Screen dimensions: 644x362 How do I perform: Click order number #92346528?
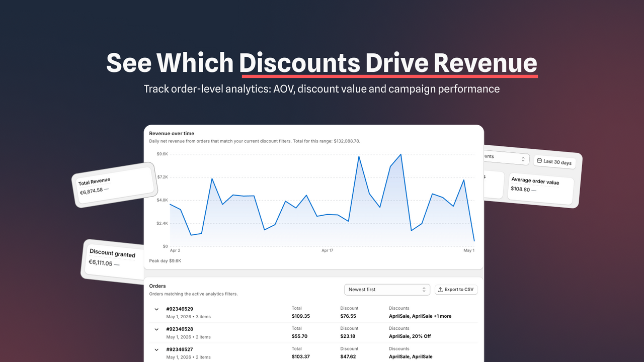[180, 329]
